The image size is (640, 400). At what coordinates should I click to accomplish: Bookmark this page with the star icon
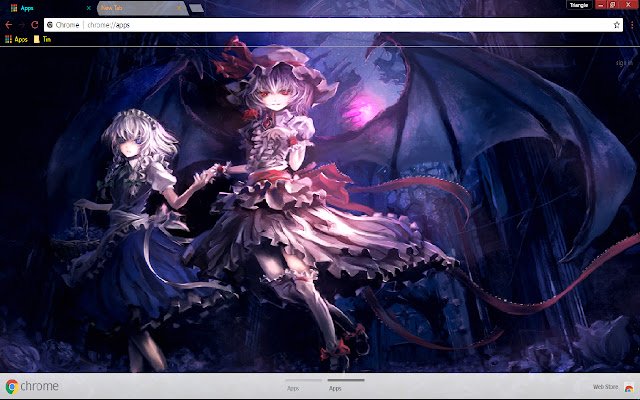[616, 25]
